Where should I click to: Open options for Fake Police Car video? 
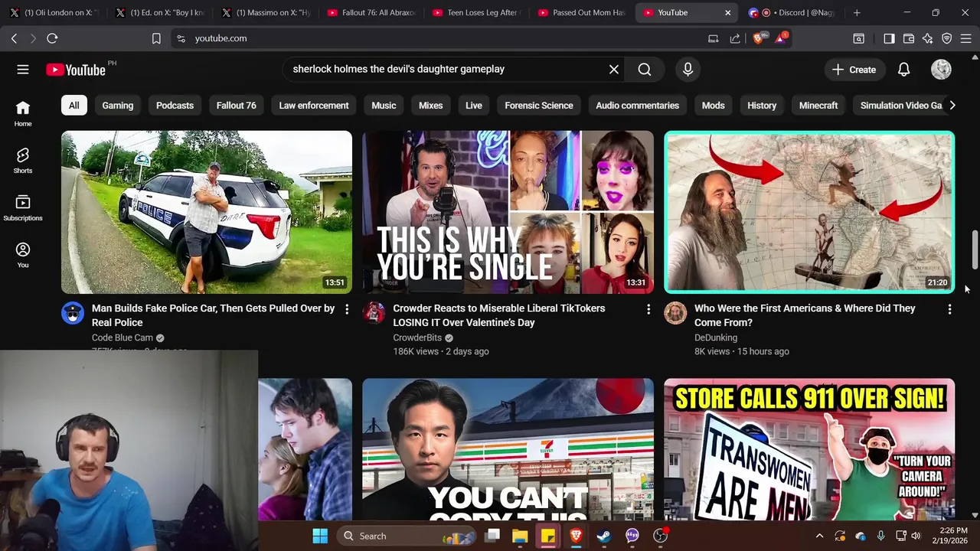coord(347,309)
